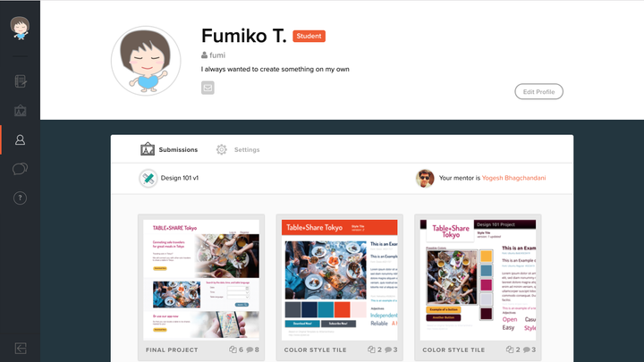The width and height of the screenshot is (644, 362).
Task: Open the Final Project submission thumbnail
Action: [x=201, y=280]
